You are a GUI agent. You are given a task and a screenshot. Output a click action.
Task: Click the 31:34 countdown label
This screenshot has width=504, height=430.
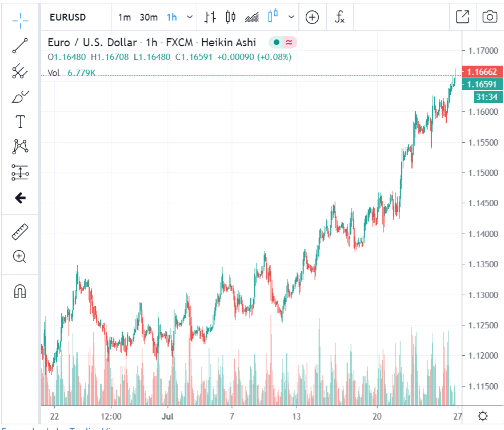487,97
